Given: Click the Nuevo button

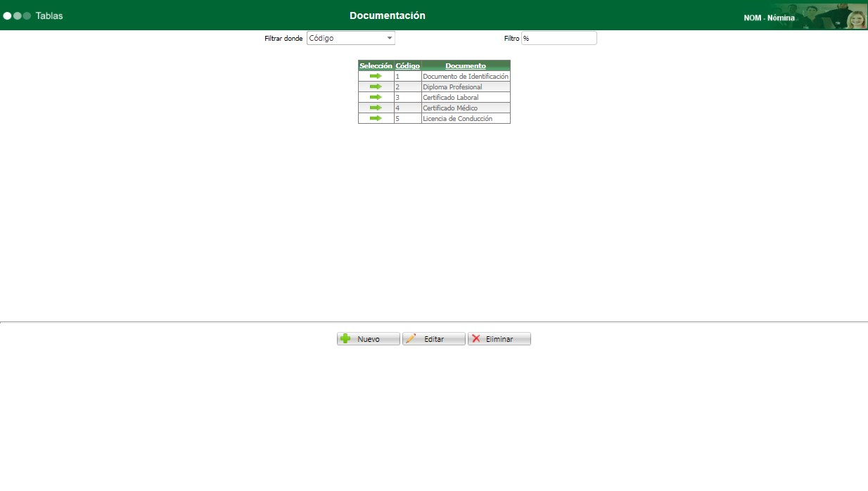Looking at the screenshot, I should [369, 339].
